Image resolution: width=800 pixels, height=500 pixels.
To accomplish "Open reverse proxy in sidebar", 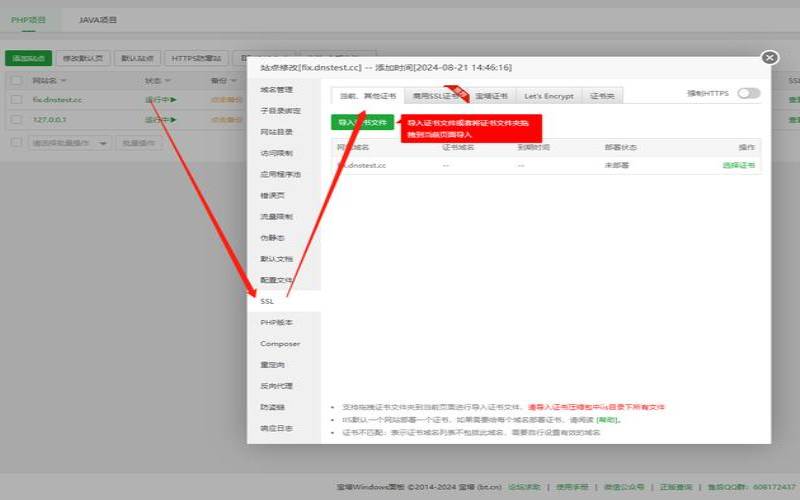I will coord(277,386).
